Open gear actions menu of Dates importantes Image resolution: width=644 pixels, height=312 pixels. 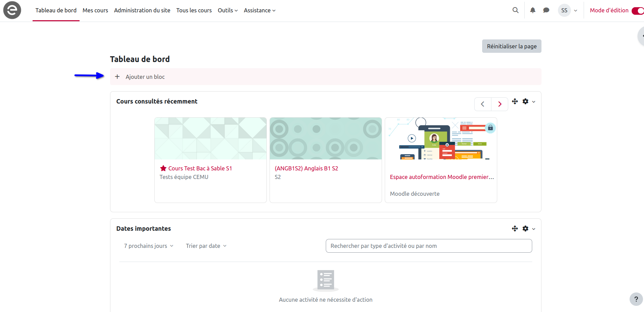click(x=528, y=229)
